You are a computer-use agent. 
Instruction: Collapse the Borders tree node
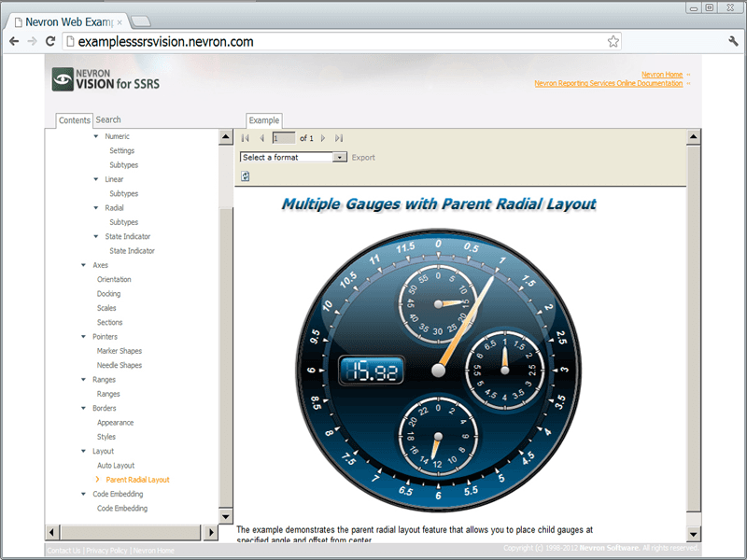(x=83, y=408)
